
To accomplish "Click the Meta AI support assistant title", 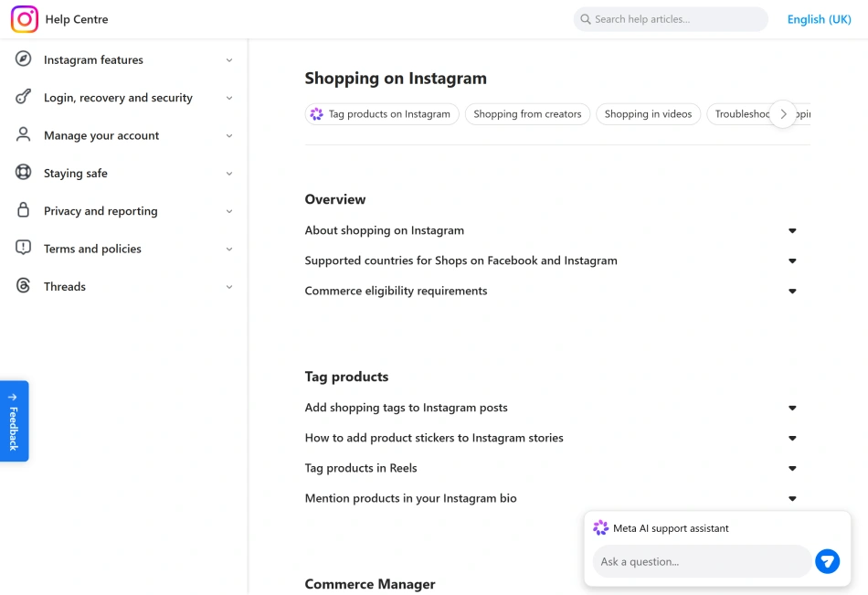I will pyautogui.click(x=671, y=528).
